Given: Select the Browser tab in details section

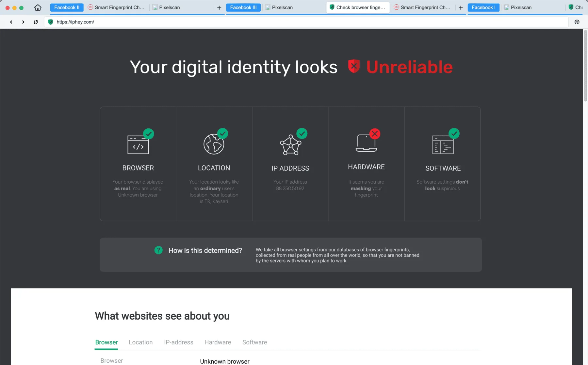Looking at the screenshot, I should click(x=106, y=342).
